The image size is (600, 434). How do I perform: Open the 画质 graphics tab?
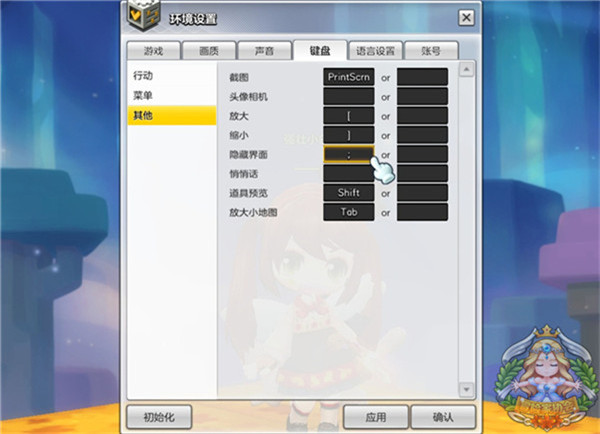coord(209,51)
